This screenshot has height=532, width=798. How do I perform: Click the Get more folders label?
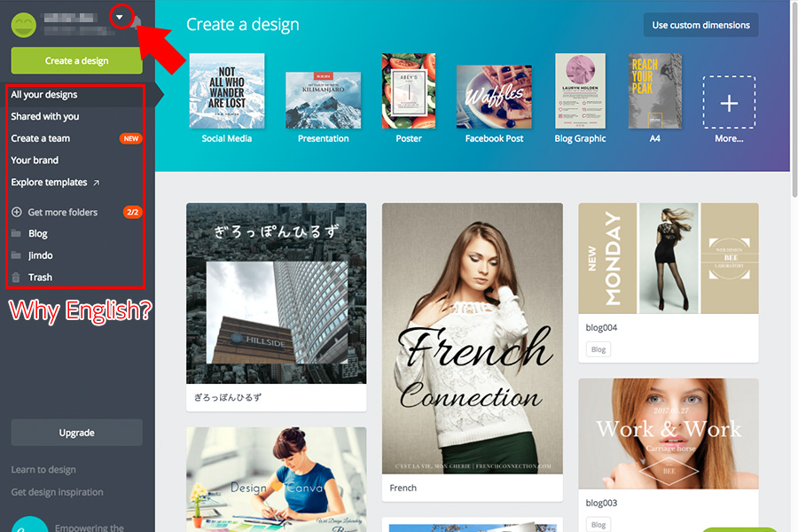(x=63, y=212)
